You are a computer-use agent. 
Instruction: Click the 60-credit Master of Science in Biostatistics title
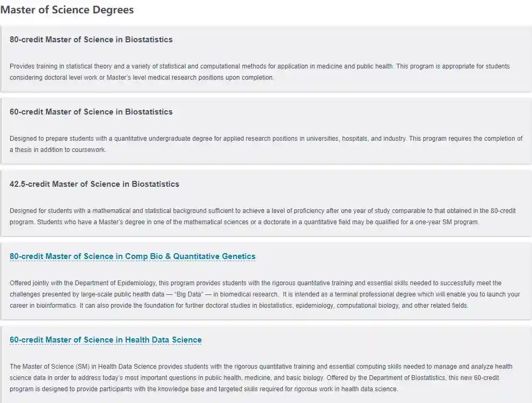pos(91,112)
